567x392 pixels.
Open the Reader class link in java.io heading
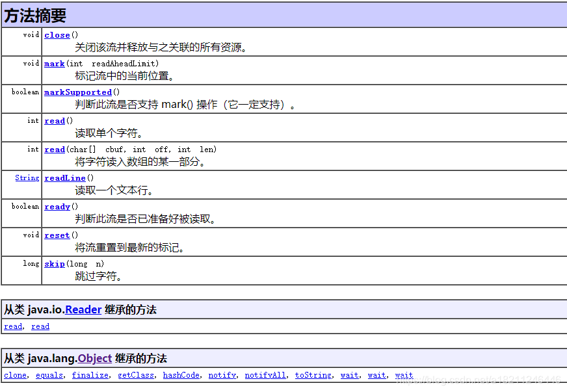point(83,309)
